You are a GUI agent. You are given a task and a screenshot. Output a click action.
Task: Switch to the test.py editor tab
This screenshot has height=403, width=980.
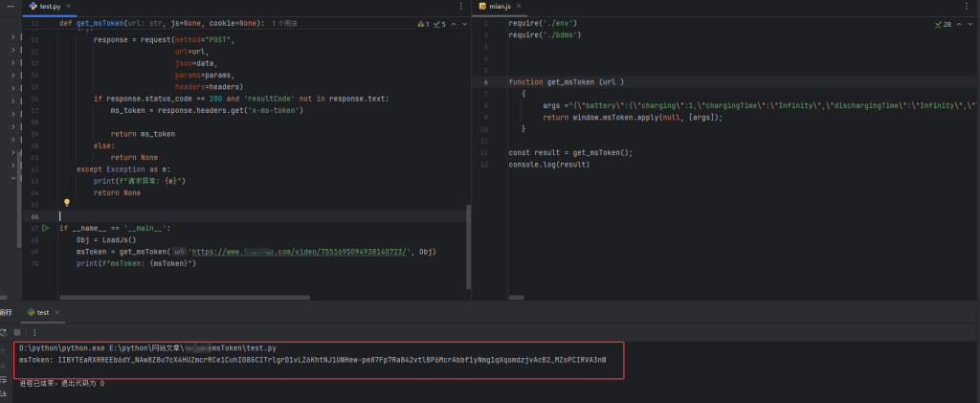(48, 6)
